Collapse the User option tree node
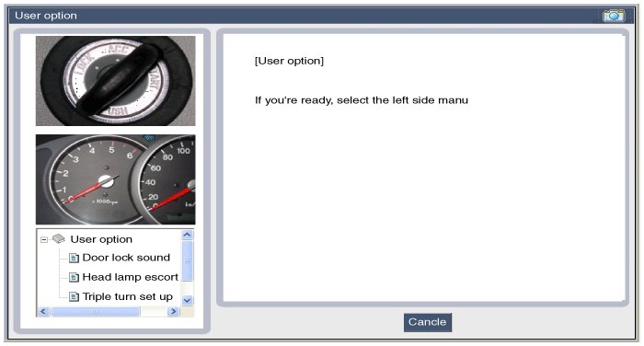Viewport: 644px width, 346px height. [44, 239]
